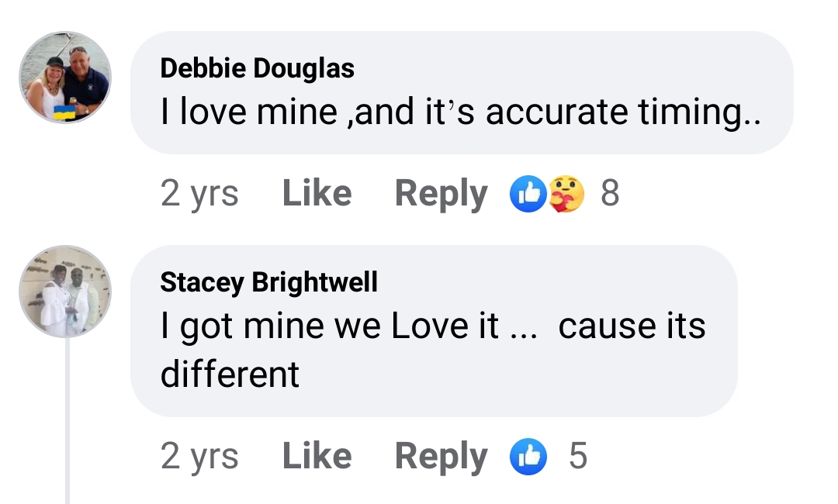
Task: Reply to Stacey Brightwell's comment
Action: tap(441, 456)
